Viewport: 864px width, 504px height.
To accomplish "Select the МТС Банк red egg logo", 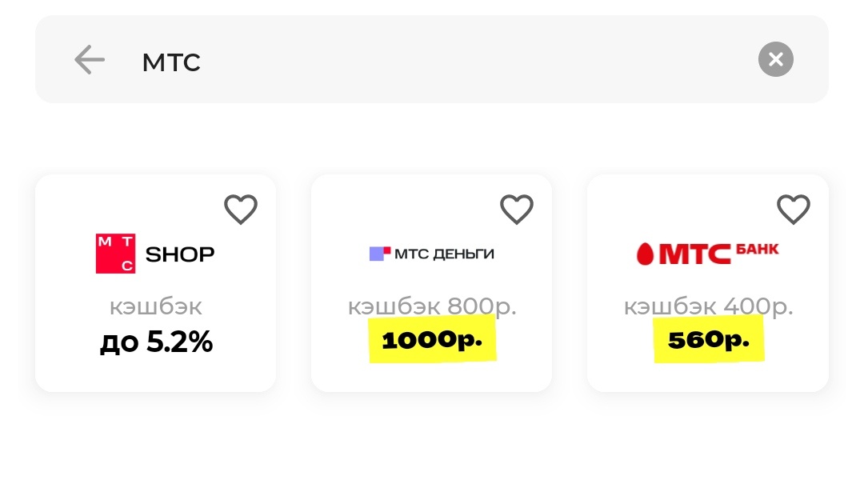I will point(645,254).
